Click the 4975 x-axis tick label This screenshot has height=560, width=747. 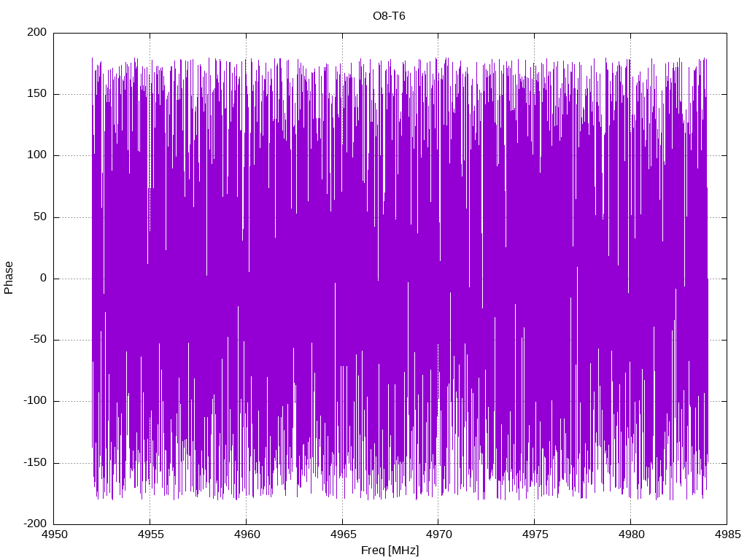[535, 534]
